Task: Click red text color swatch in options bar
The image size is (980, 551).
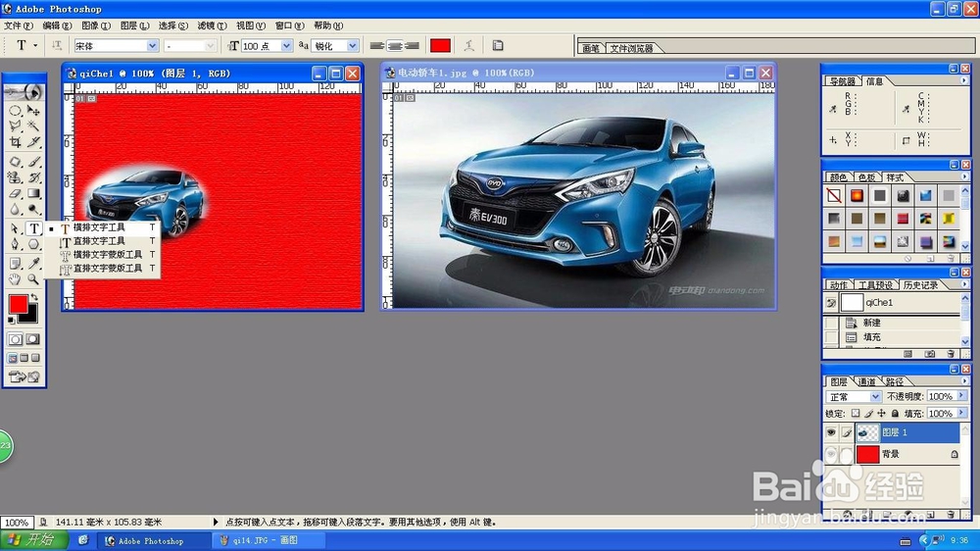Action: 440,46
